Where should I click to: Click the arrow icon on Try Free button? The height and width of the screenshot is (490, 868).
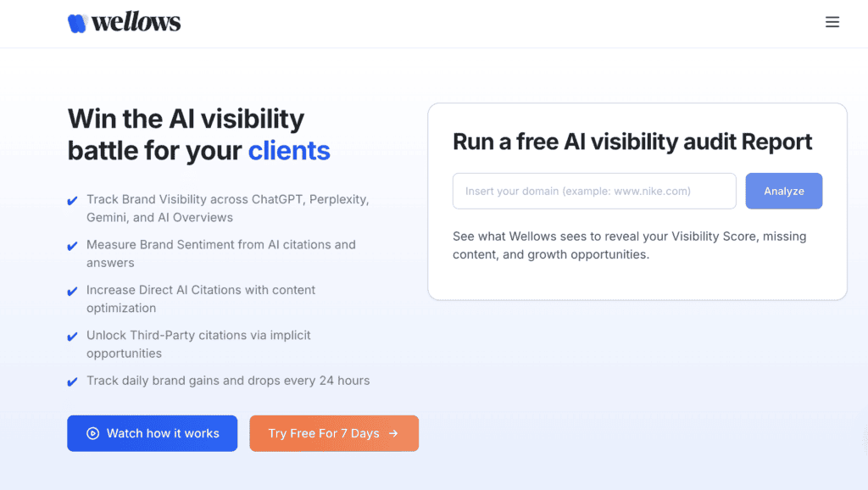[x=393, y=433]
